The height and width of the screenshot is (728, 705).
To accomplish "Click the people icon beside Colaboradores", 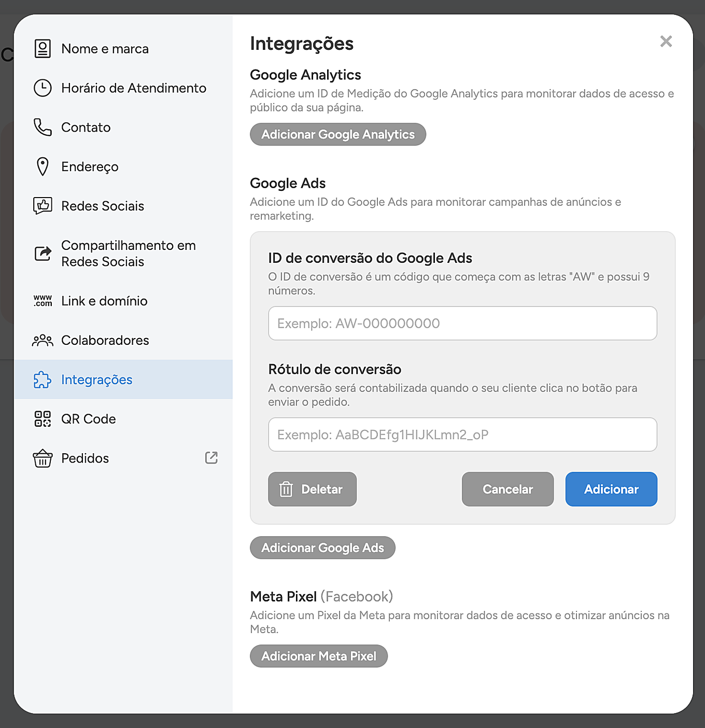I will [x=43, y=340].
